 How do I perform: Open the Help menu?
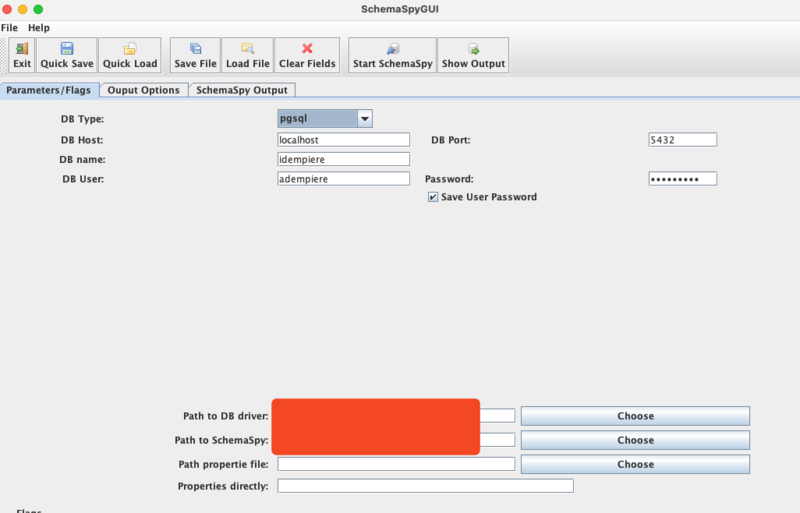[38, 28]
